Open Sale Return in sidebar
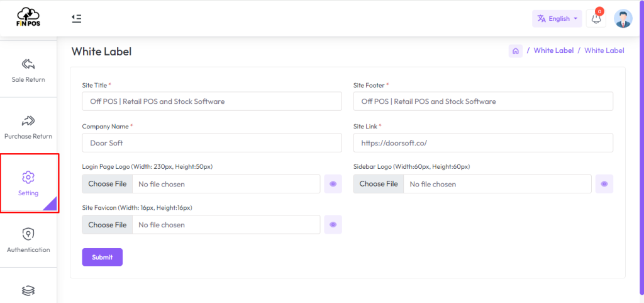644x303 pixels. click(x=28, y=71)
